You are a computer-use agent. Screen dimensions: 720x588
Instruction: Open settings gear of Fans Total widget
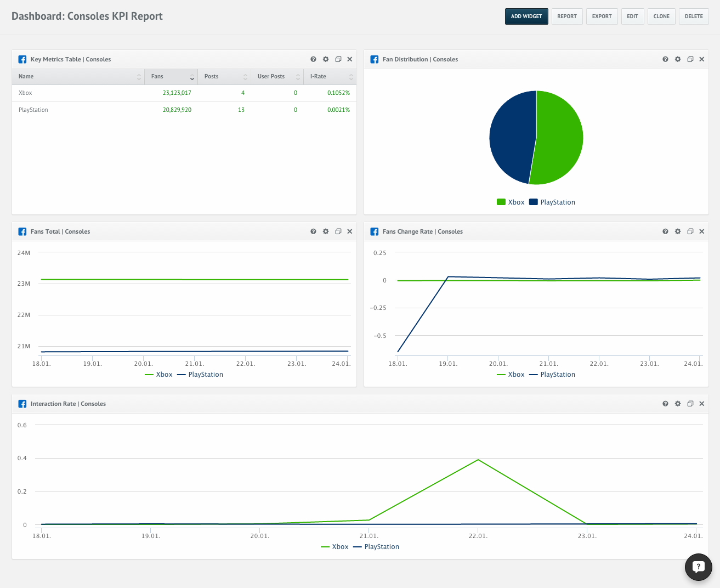coord(326,231)
